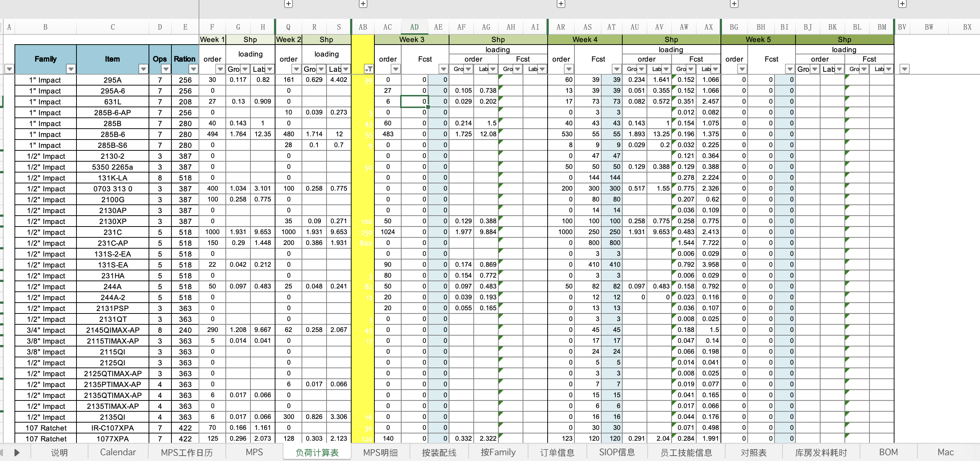Expand the column group above AR
This screenshot has height=461, width=980.
click(561, 4)
